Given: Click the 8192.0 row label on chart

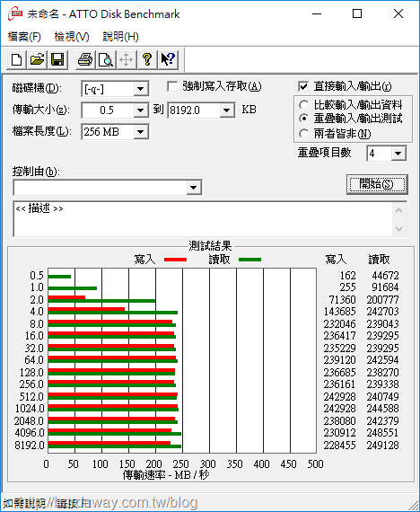Looking at the screenshot, I should (x=30, y=445).
